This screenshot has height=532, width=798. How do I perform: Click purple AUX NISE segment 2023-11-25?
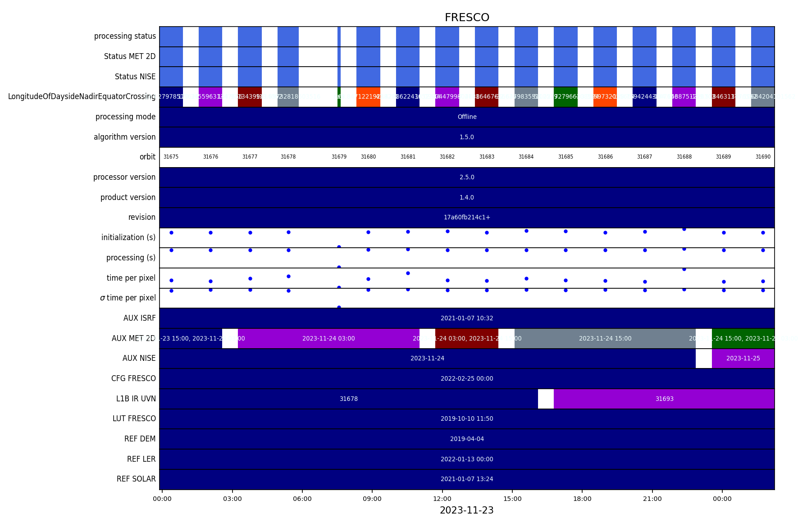743,358
